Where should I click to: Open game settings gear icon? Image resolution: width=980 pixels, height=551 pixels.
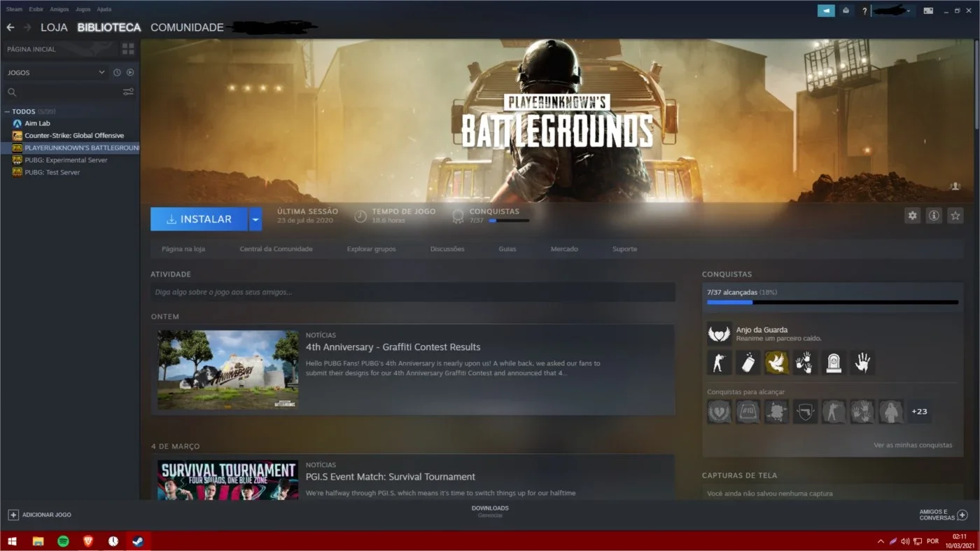[x=912, y=216]
